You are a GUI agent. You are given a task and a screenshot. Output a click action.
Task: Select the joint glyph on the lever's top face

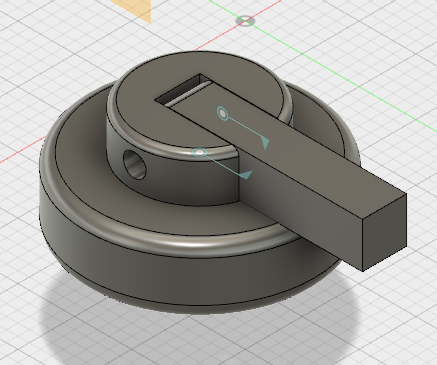pos(223,113)
